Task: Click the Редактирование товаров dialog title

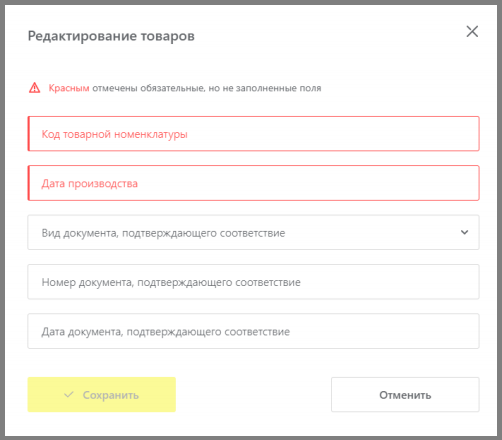Action: coord(111,36)
